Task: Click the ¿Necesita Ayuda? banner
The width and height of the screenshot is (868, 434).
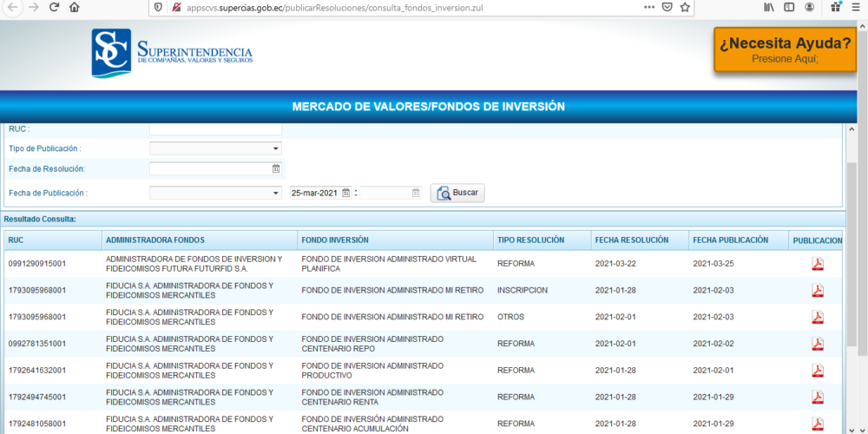Action: click(x=786, y=50)
